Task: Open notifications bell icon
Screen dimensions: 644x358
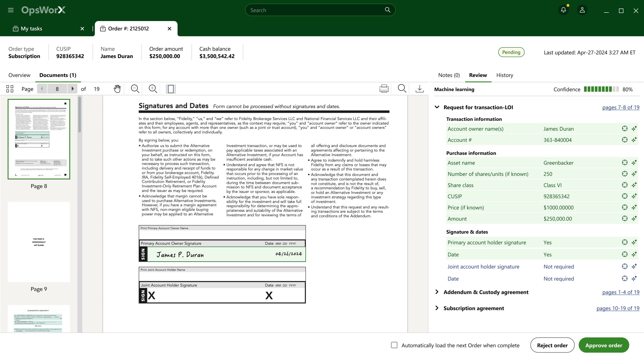Action: pos(563,10)
